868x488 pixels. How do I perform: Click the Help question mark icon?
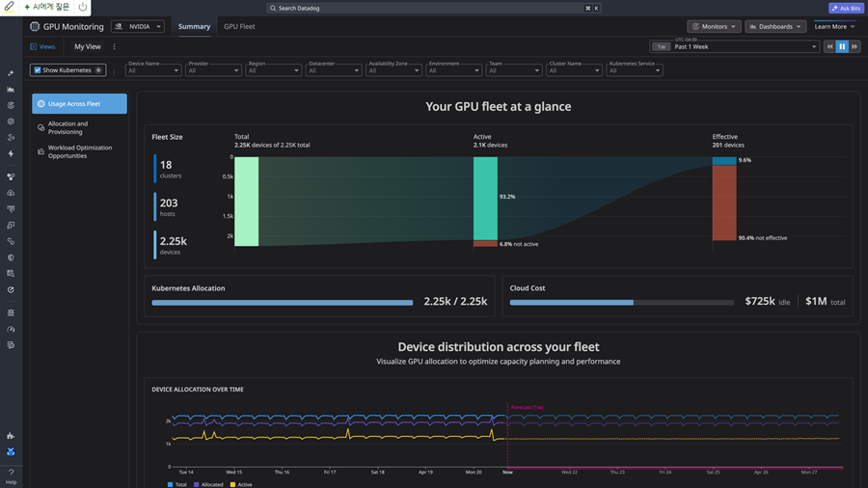tap(11, 473)
